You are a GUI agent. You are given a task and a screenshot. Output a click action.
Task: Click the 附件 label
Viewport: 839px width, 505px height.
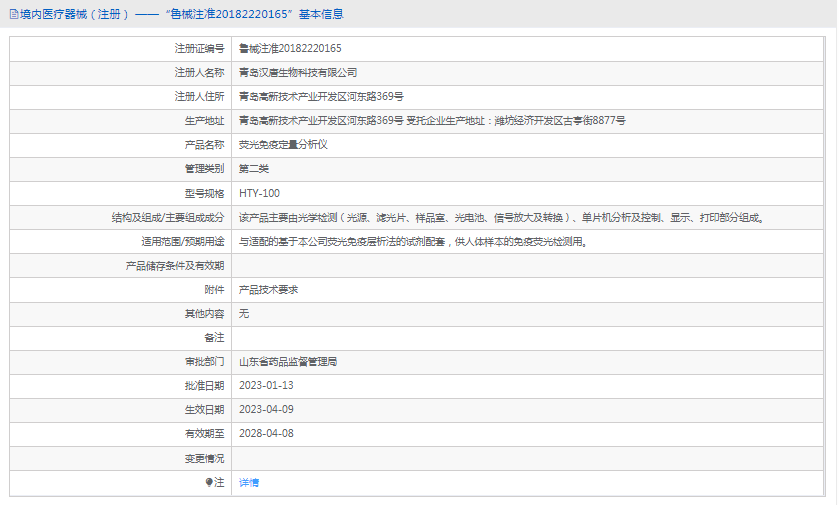click(215, 290)
